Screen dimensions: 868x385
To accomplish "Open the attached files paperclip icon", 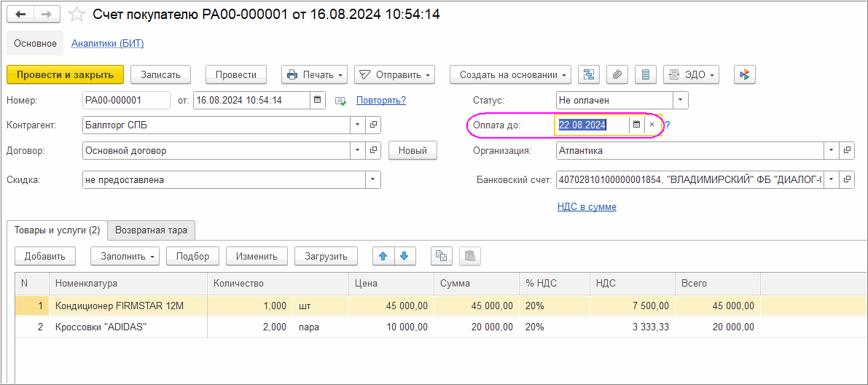I will point(617,74).
